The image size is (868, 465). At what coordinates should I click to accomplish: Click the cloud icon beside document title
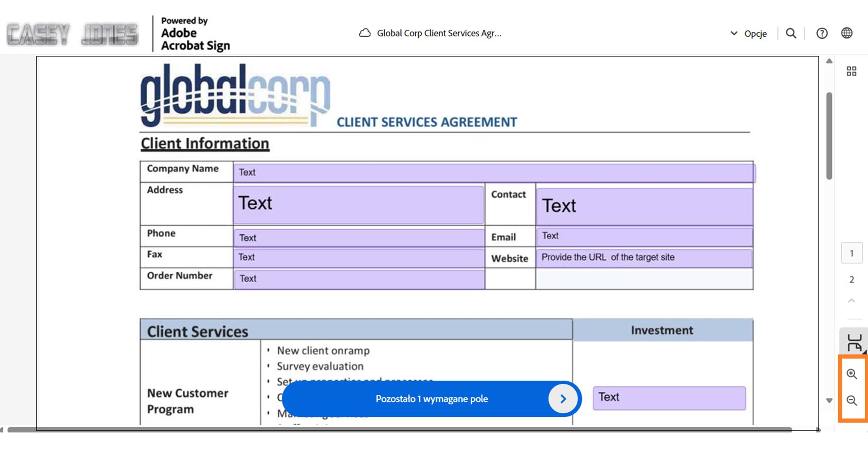[365, 33]
